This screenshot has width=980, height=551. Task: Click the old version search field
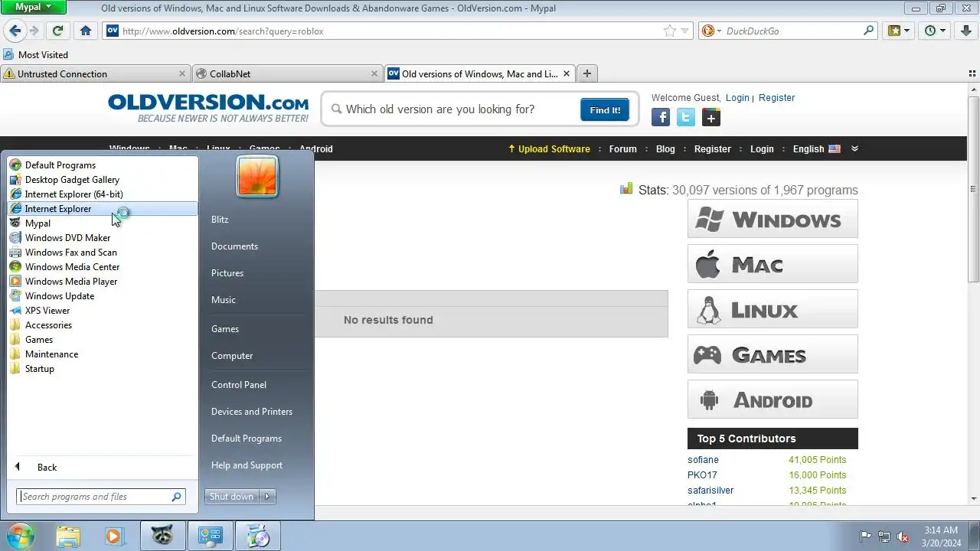(458, 109)
